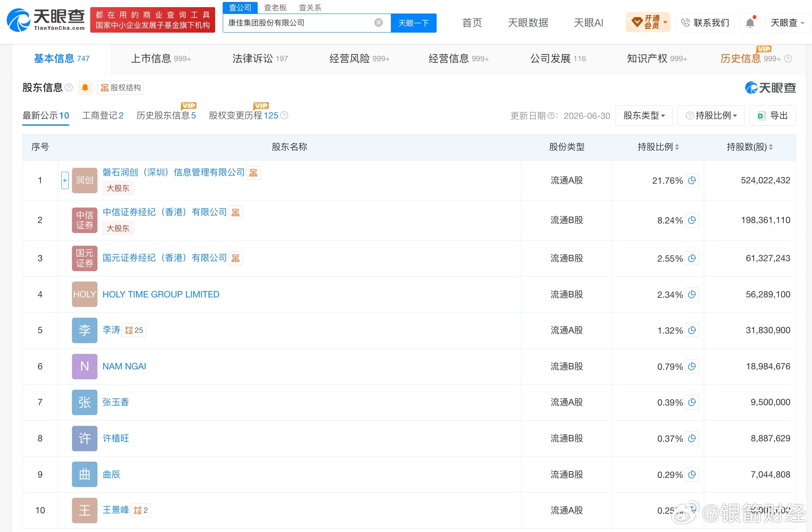Go to 天眼AI in top navigation
The width and height of the screenshot is (812, 532).
(x=588, y=23)
